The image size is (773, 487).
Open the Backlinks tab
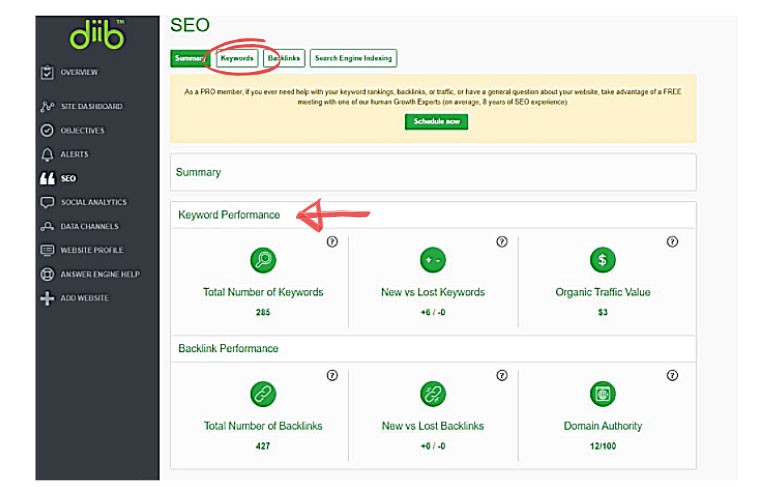[284, 58]
